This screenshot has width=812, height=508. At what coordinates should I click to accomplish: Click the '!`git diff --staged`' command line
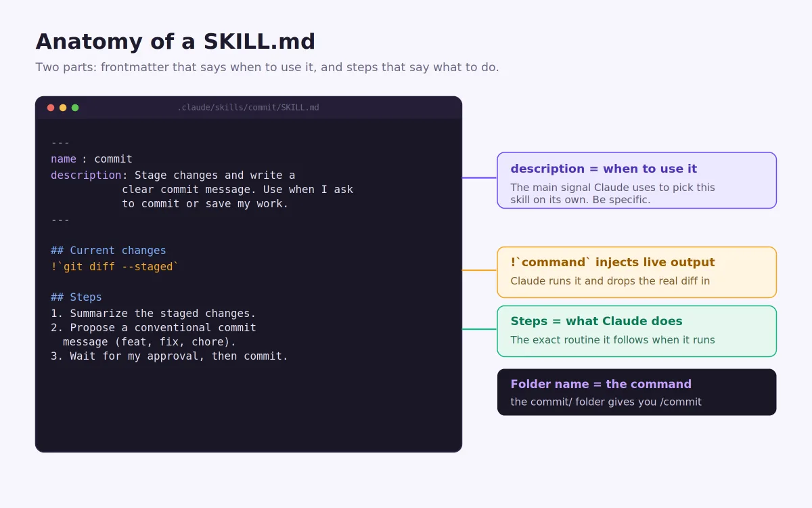point(115,267)
